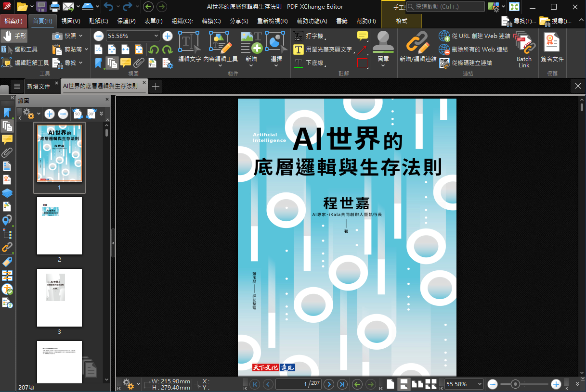Open the Comment (註解) menu

point(98,21)
